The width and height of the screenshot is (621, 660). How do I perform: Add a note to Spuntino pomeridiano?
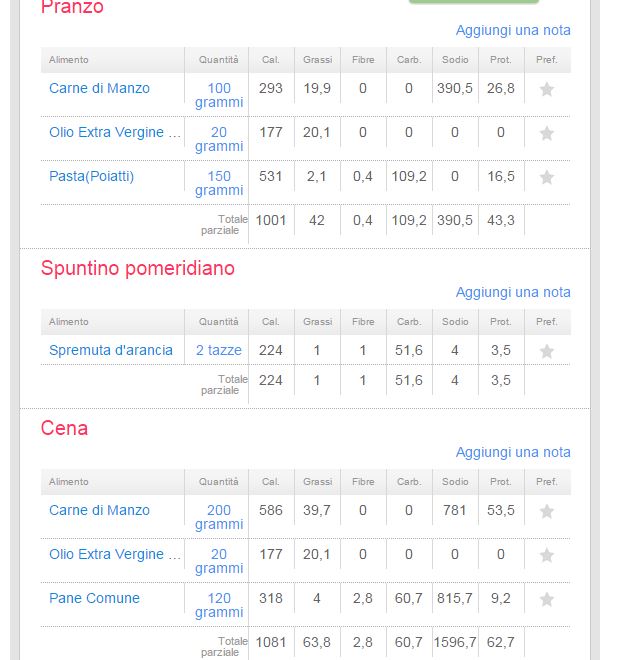[513, 292]
